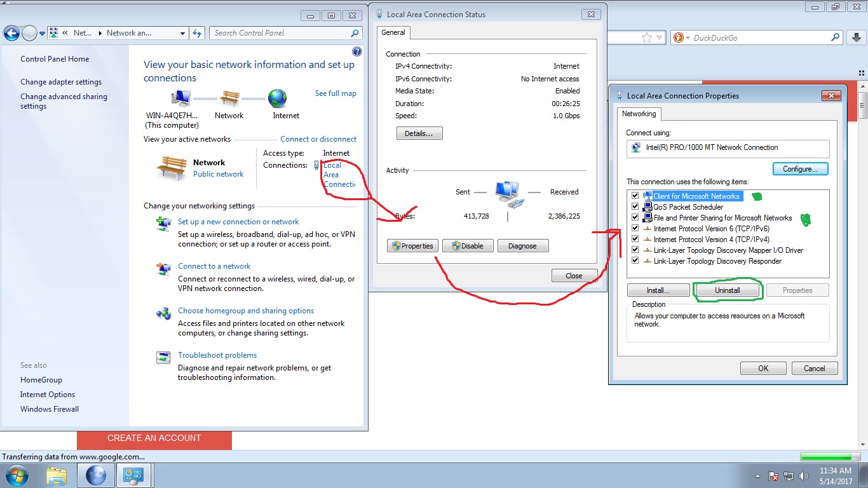Open Change adapter settings link
Image resolution: width=868 pixels, height=488 pixels.
(61, 82)
